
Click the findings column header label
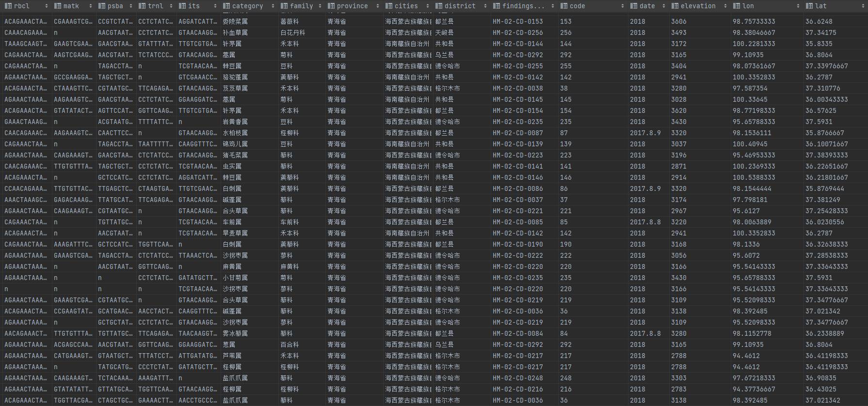523,6
